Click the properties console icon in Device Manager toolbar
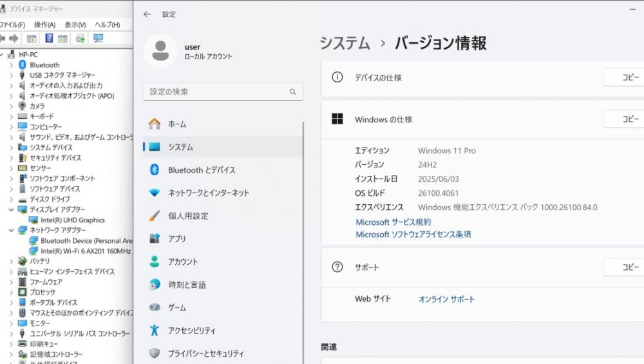 (31, 39)
